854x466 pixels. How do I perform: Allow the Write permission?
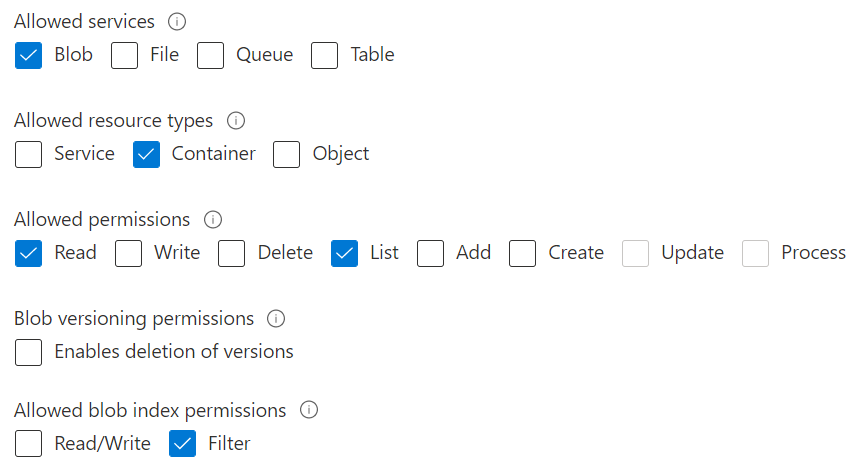129,254
